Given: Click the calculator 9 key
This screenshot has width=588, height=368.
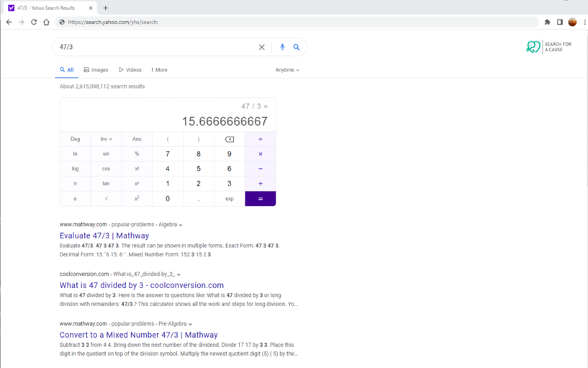Looking at the screenshot, I should coord(230,154).
